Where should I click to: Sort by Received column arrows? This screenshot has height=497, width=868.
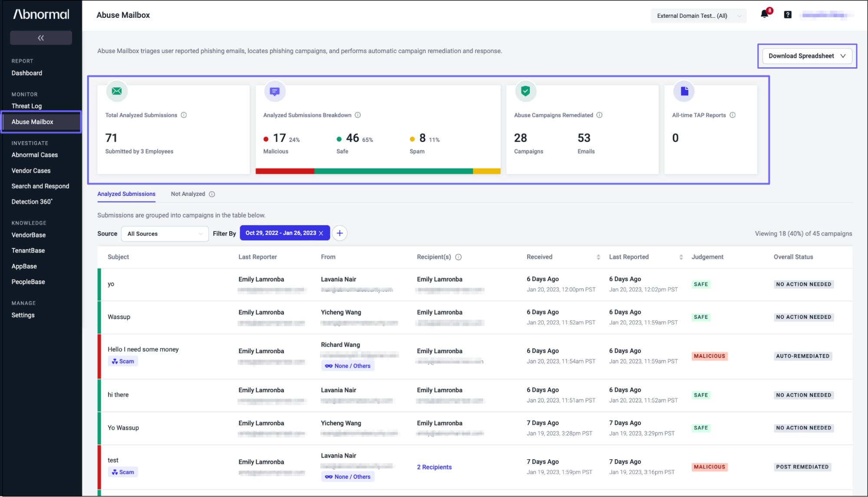pos(598,257)
